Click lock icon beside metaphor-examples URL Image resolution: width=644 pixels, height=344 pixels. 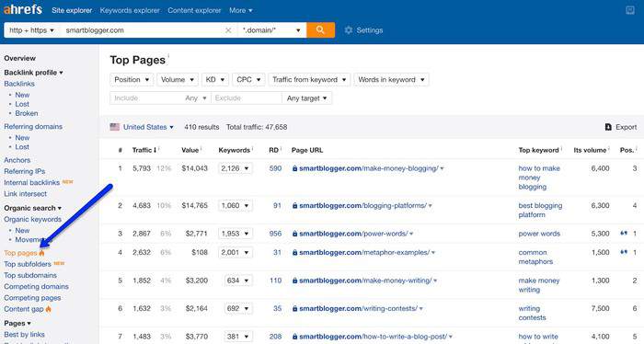click(295, 252)
